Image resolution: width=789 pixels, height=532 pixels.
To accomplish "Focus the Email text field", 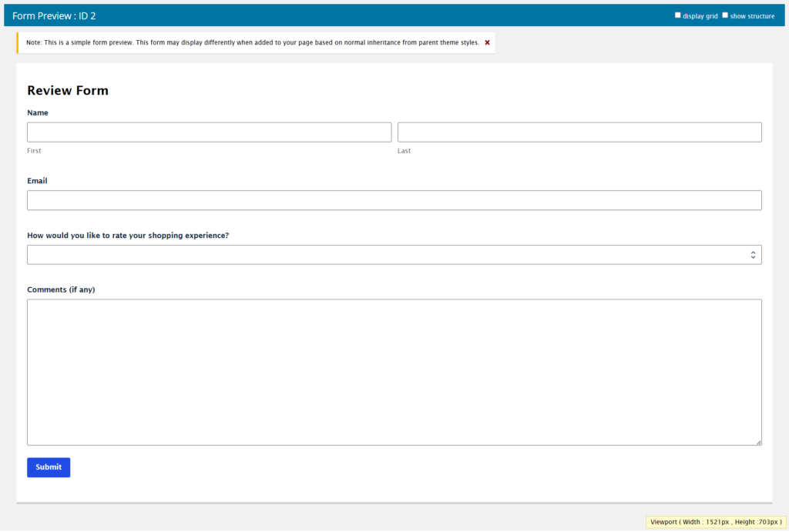I will (x=394, y=200).
